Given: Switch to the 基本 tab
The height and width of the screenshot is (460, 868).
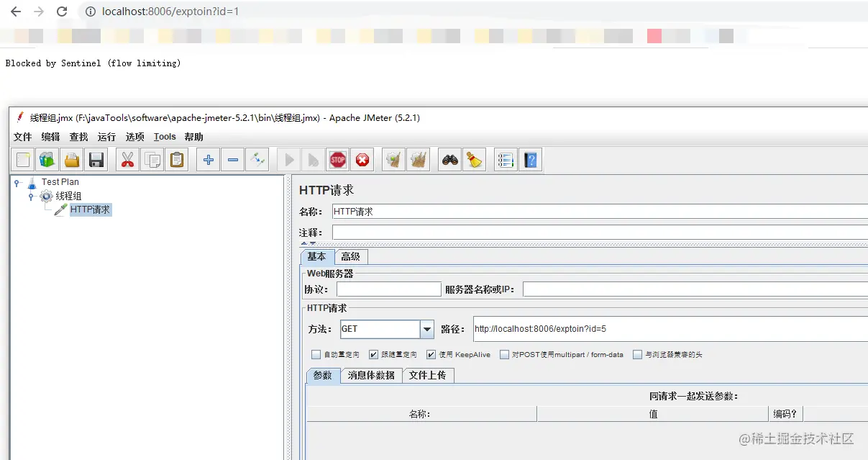Looking at the screenshot, I should pos(317,257).
